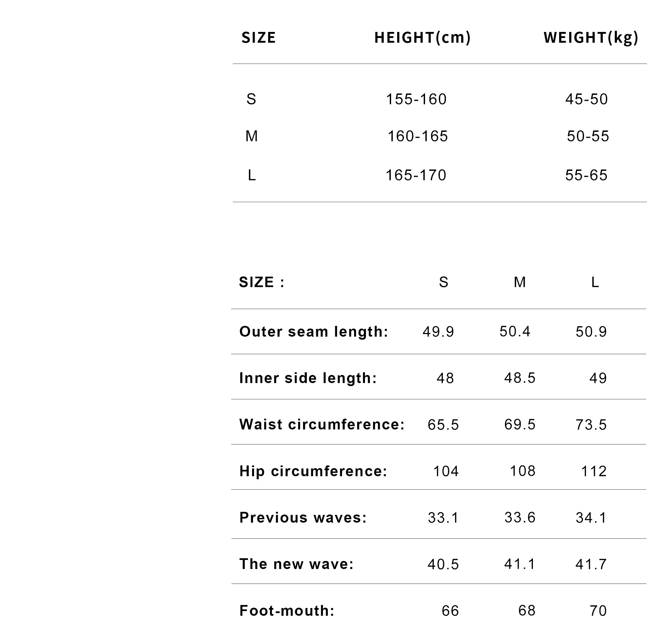672x643 pixels.
Task: Click the 49.9 outer seam value
Action: point(438,332)
